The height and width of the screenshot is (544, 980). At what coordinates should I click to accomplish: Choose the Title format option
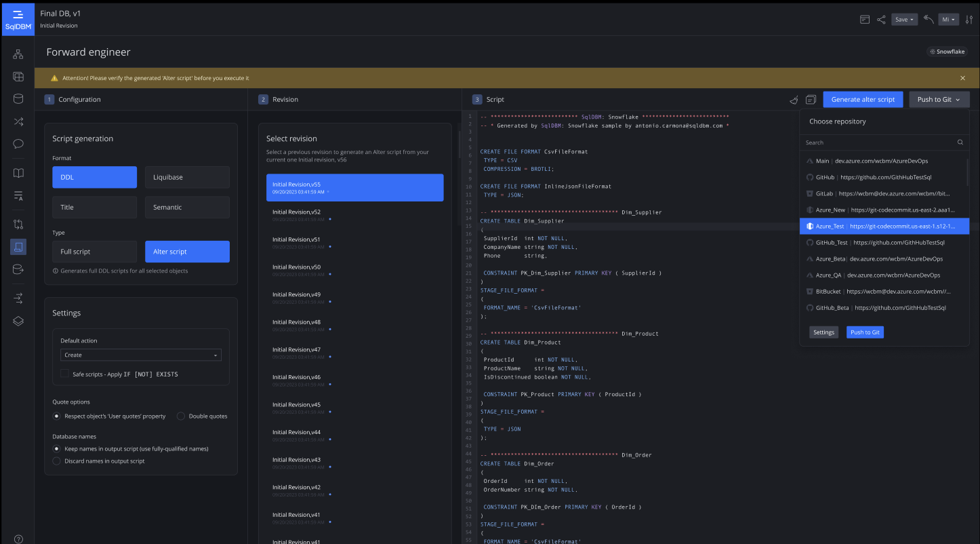coord(94,207)
